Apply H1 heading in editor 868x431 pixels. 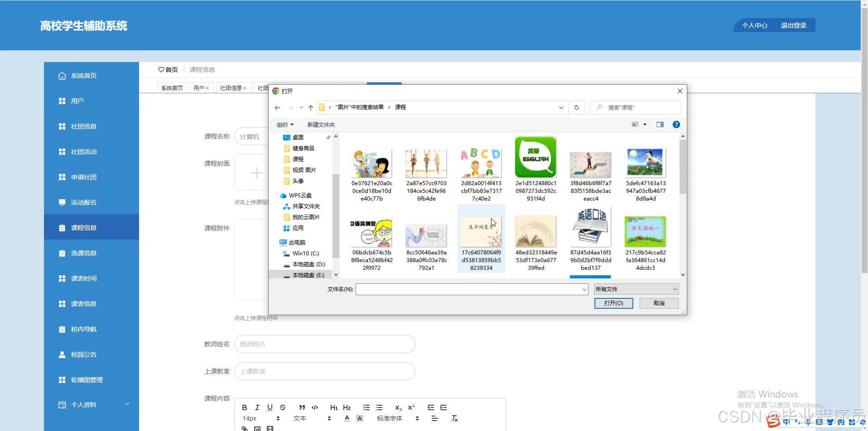(334, 407)
